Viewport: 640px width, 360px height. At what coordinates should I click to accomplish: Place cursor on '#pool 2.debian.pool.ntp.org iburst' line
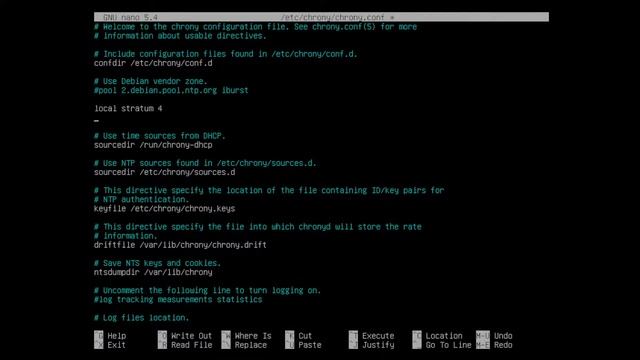click(171, 90)
